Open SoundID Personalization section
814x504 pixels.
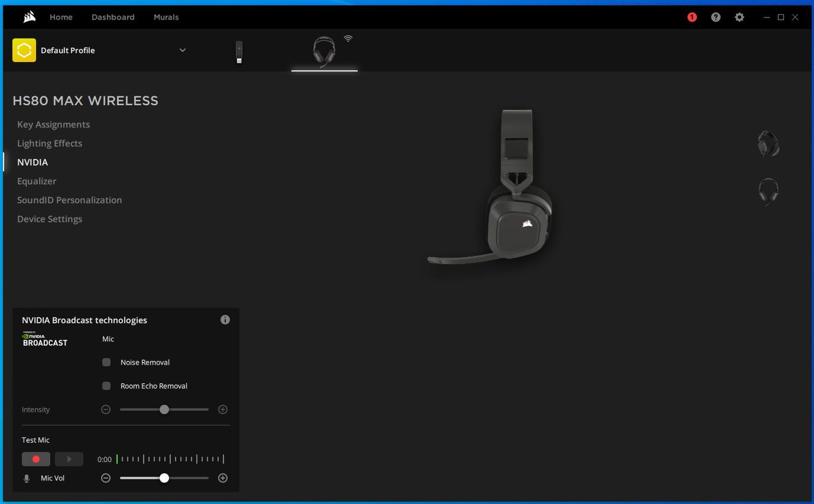(x=70, y=200)
